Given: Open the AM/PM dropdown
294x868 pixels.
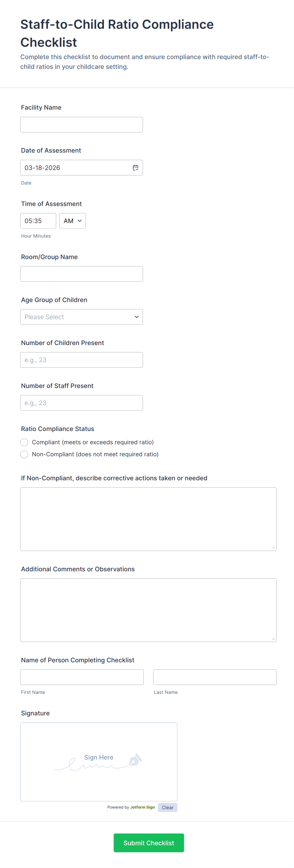Looking at the screenshot, I should tap(72, 221).
